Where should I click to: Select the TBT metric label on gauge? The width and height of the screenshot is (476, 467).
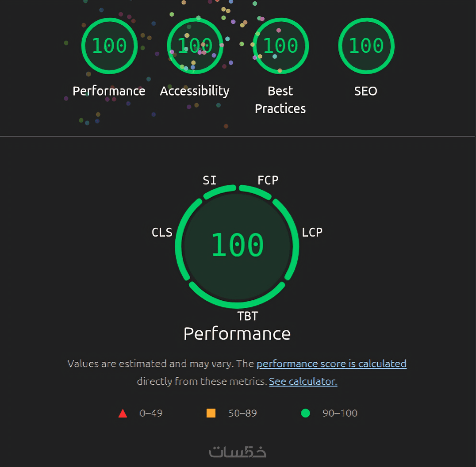point(247,316)
